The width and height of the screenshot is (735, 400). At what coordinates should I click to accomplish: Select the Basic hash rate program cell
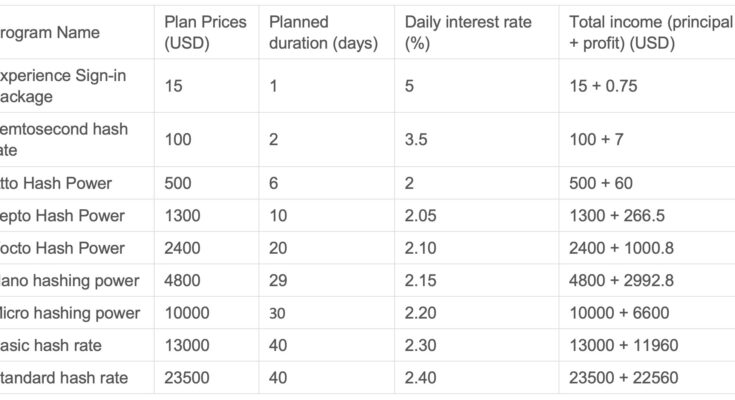click(51, 345)
